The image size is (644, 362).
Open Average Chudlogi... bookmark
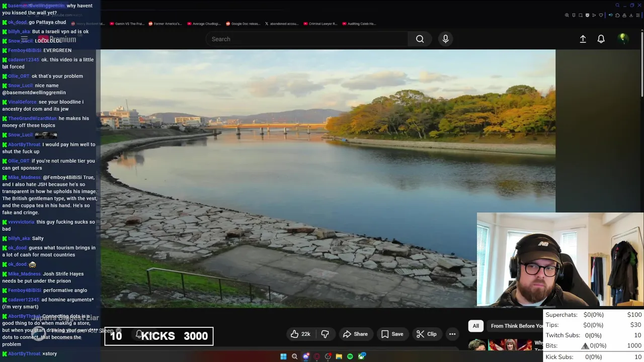(204, 24)
